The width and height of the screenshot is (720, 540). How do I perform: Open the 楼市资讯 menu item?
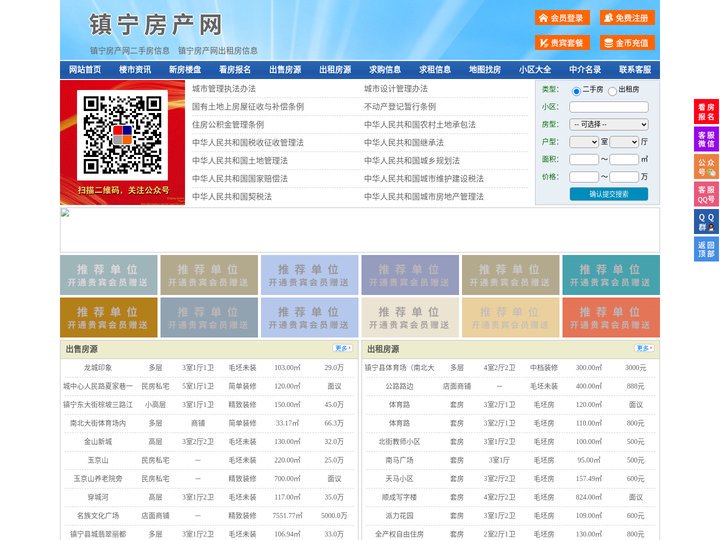(135, 69)
